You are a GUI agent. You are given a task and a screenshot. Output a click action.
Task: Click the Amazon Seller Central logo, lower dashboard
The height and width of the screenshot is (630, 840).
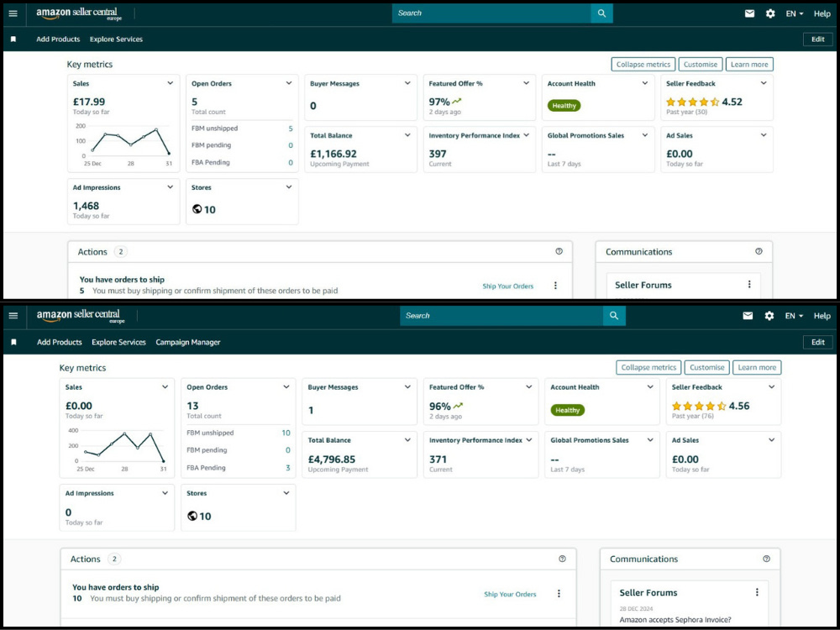[81, 316]
